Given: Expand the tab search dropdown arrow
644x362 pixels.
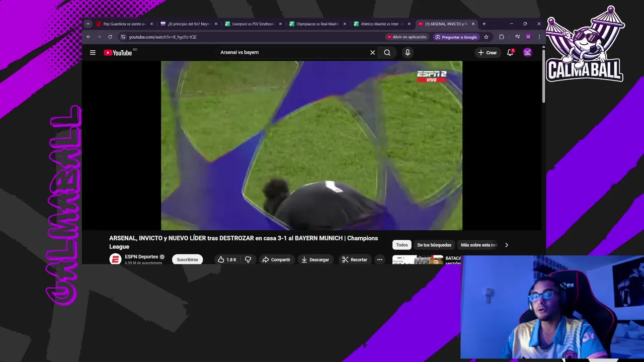Looking at the screenshot, I should [88, 24].
